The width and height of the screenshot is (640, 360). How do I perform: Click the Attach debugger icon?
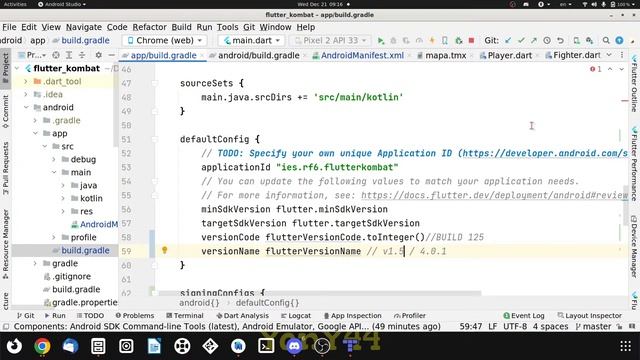pos(458,40)
